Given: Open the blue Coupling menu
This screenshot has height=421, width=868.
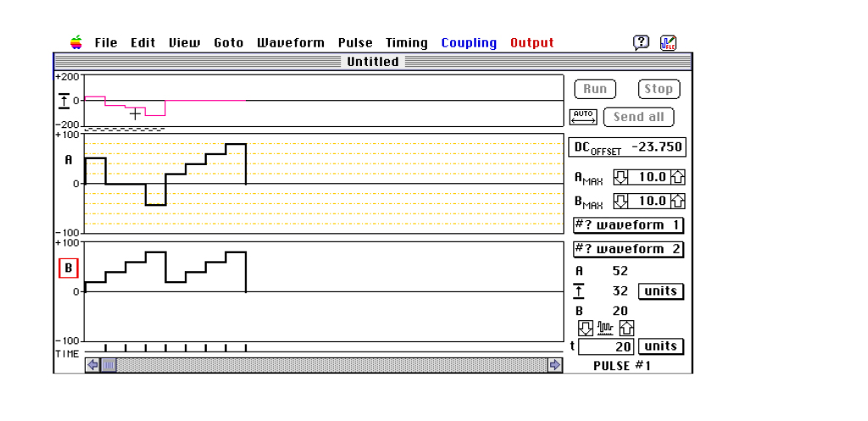Looking at the screenshot, I should click(469, 42).
